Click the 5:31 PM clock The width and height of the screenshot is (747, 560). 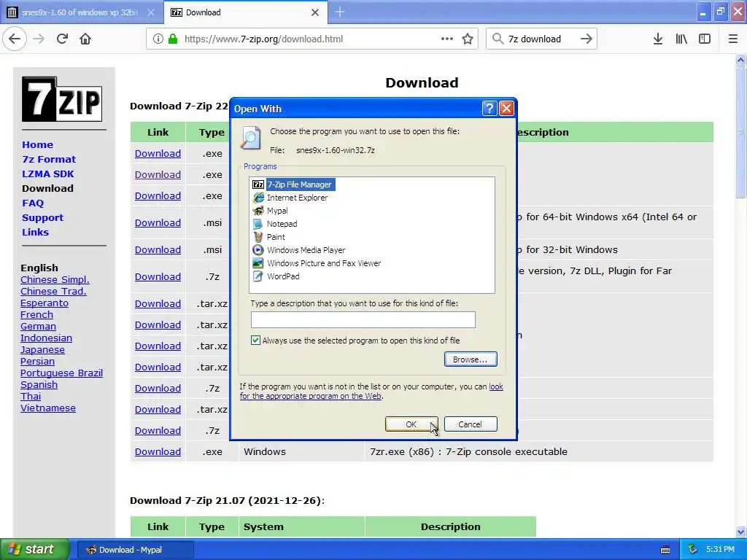(720, 550)
